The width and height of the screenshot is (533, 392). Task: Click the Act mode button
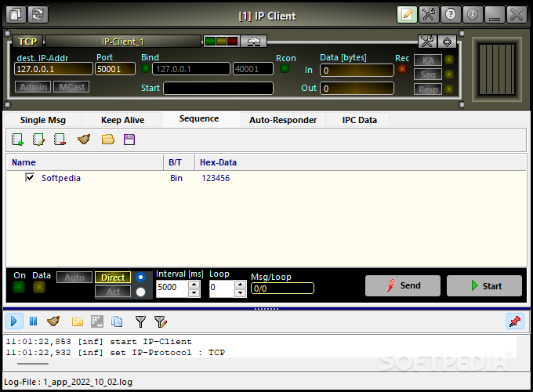(113, 292)
